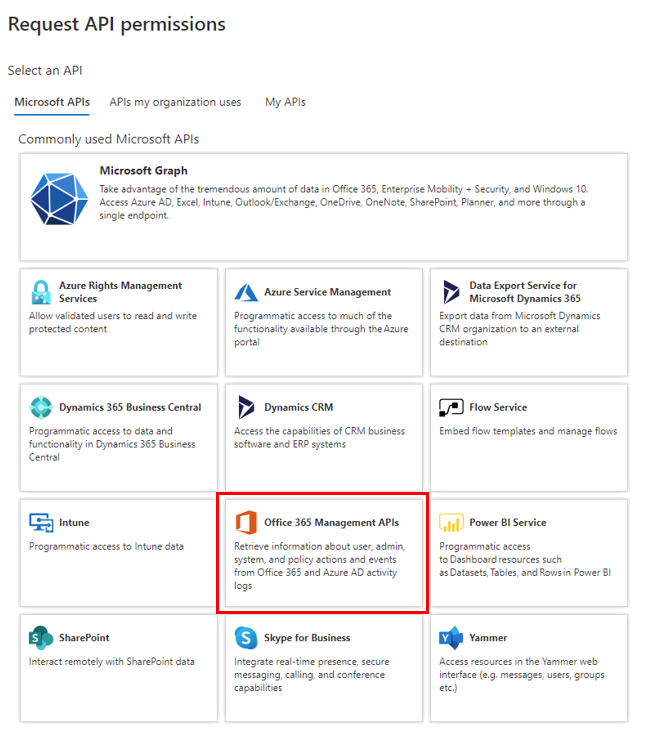Click the Yammer logo icon

point(451,638)
